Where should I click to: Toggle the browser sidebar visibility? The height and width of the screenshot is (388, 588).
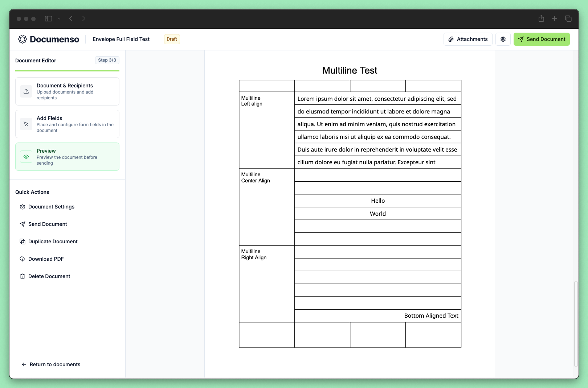pos(48,18)
